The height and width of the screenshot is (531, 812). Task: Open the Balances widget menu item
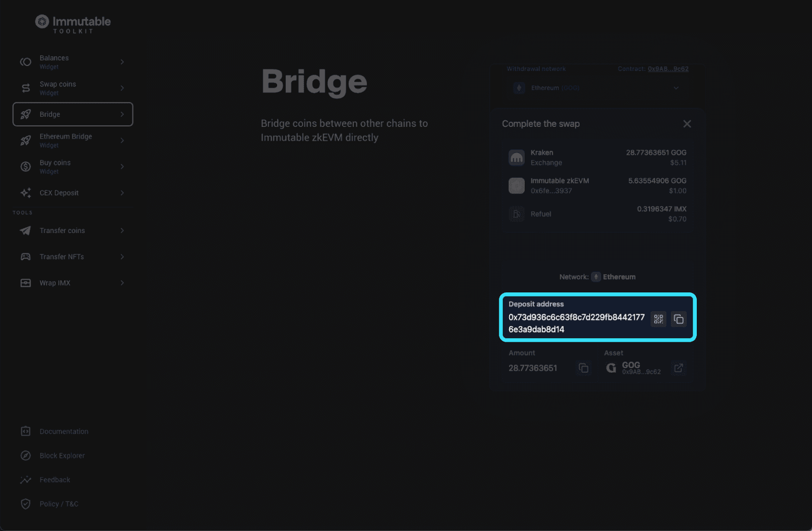73,62
